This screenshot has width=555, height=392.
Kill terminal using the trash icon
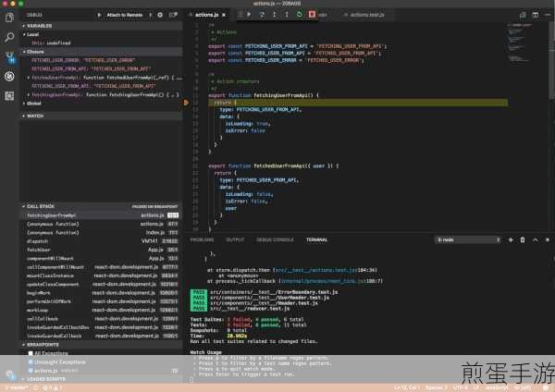click(523, 239)
